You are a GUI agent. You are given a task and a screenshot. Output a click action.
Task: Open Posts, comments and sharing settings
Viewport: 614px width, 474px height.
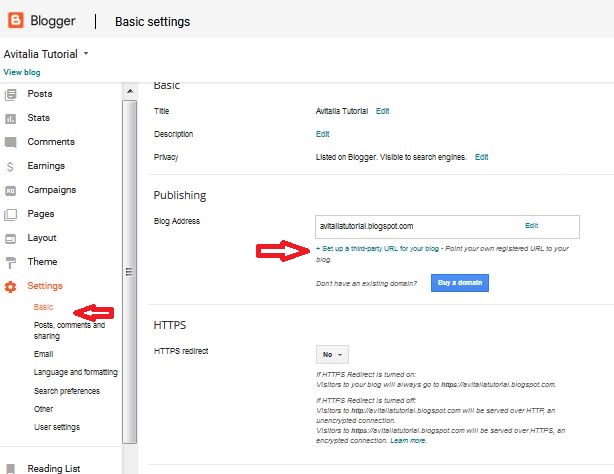click(x=69, y=331)
